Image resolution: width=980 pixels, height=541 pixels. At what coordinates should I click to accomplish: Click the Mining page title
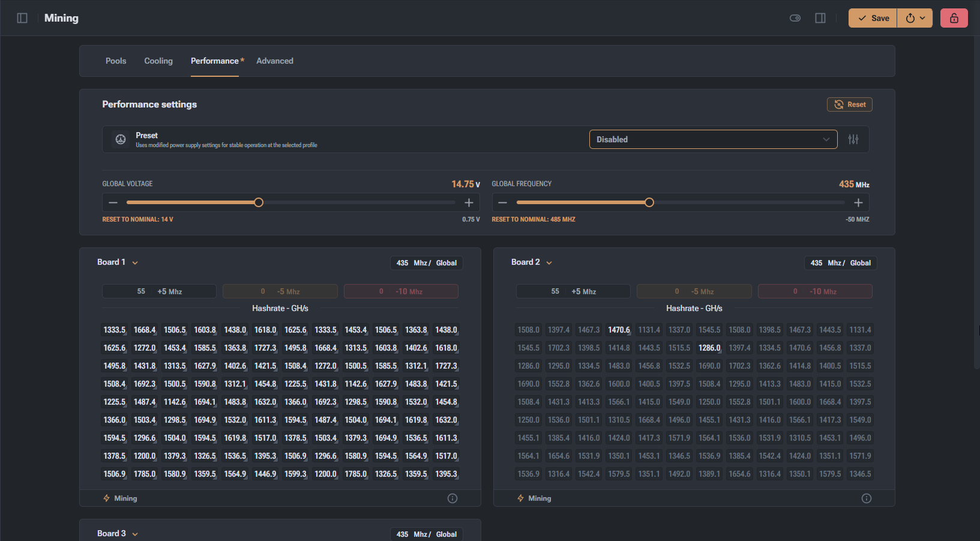coord(61,18)
